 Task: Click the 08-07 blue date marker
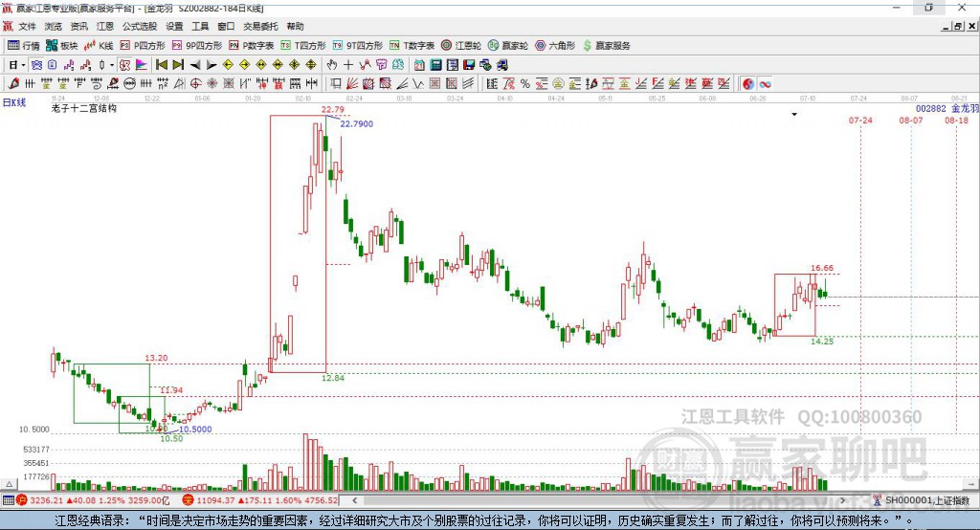point(911,120)
